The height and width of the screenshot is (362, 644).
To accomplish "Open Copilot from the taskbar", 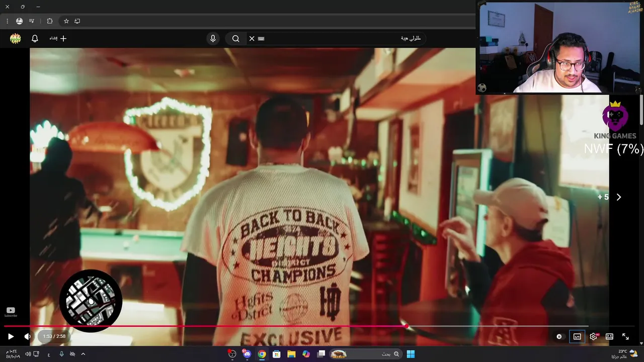I will [306, 354].
